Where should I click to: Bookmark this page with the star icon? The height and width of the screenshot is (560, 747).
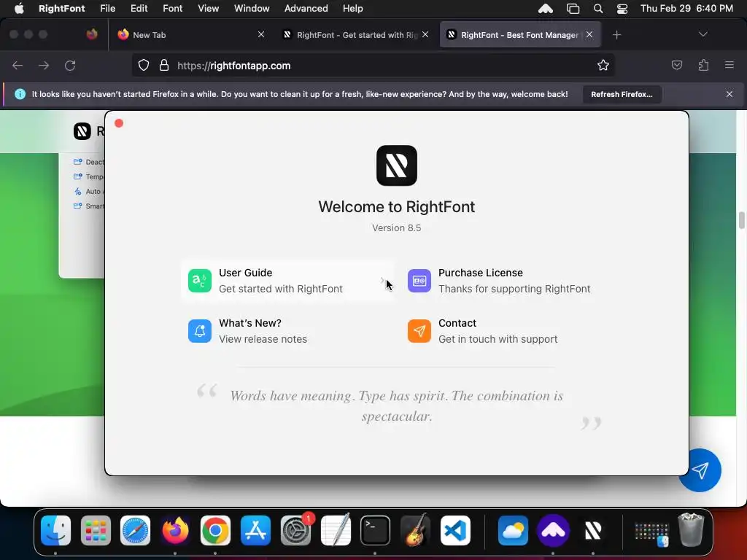(x=603, y=65)
